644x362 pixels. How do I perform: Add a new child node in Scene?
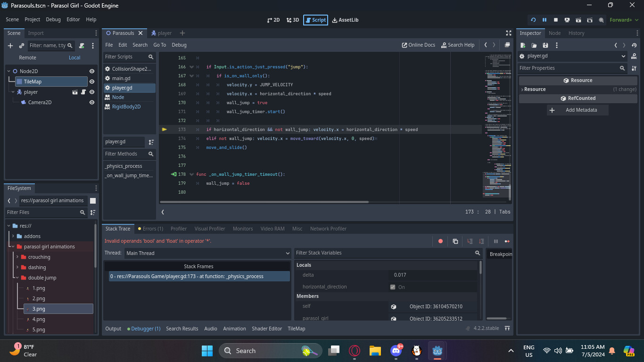pos(10,46)
